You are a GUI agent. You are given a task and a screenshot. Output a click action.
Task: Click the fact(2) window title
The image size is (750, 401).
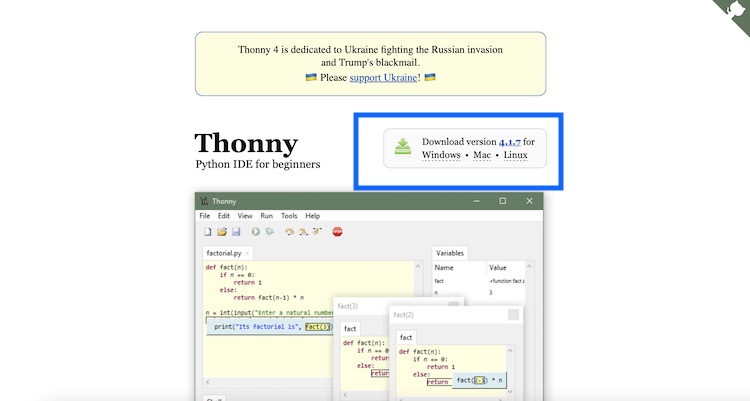click(x=403, y=315)
